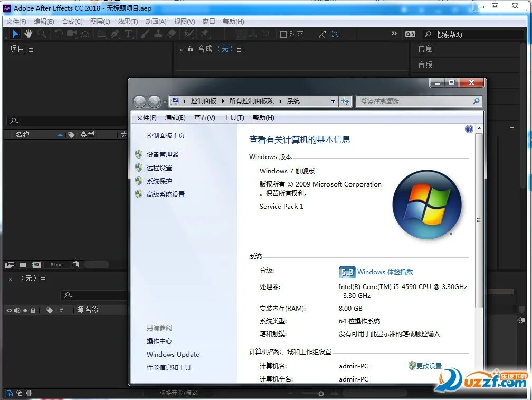This screenshot has width=532, height=400.
Task: Open the right-side panel hamburger menu
Action: (x=512, y=129)
